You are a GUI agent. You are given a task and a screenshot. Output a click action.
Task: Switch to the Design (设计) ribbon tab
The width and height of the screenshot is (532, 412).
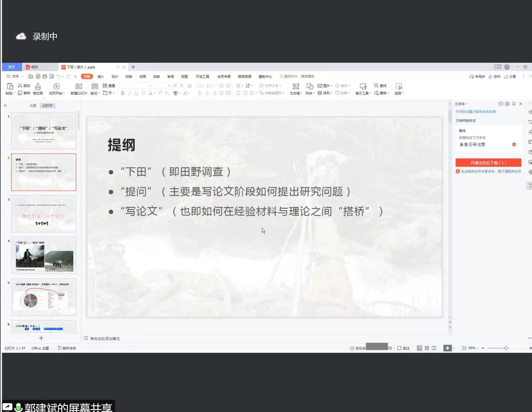(x=115, y=76)
